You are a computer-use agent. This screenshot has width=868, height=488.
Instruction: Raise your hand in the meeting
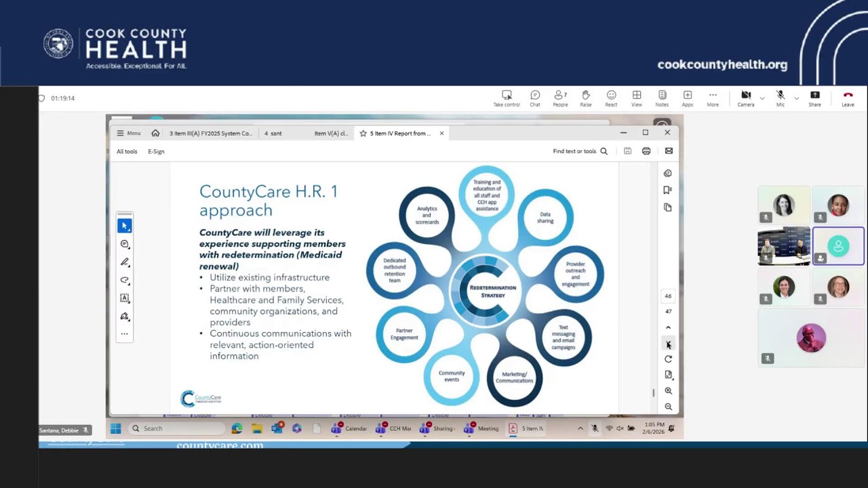click(x=586, y=98)
